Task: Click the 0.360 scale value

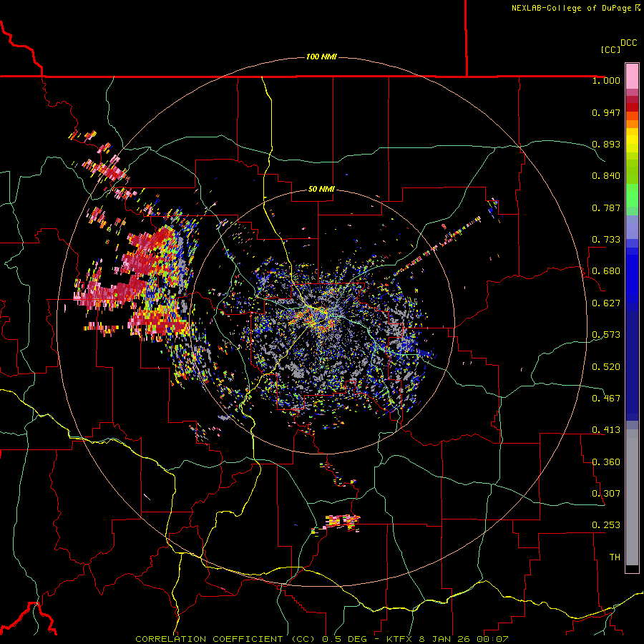Action: point(606,462)
